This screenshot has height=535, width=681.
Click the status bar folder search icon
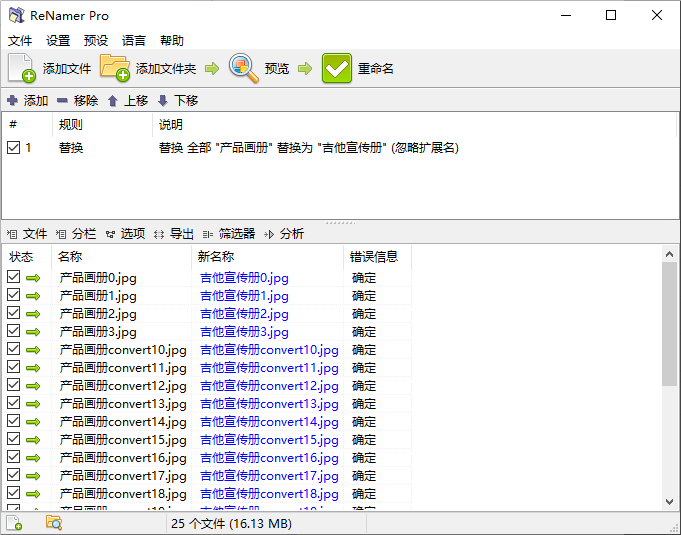tap(54, 523)
